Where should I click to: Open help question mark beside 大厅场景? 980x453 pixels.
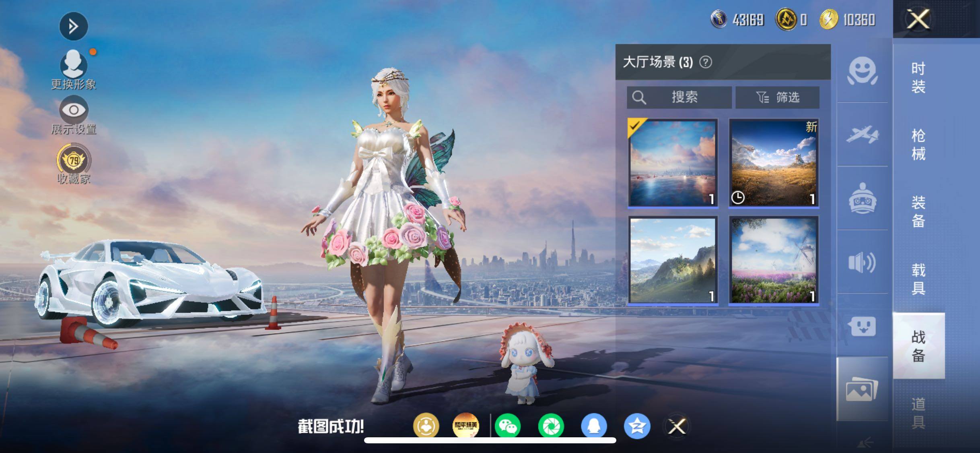tap(706, 62)
